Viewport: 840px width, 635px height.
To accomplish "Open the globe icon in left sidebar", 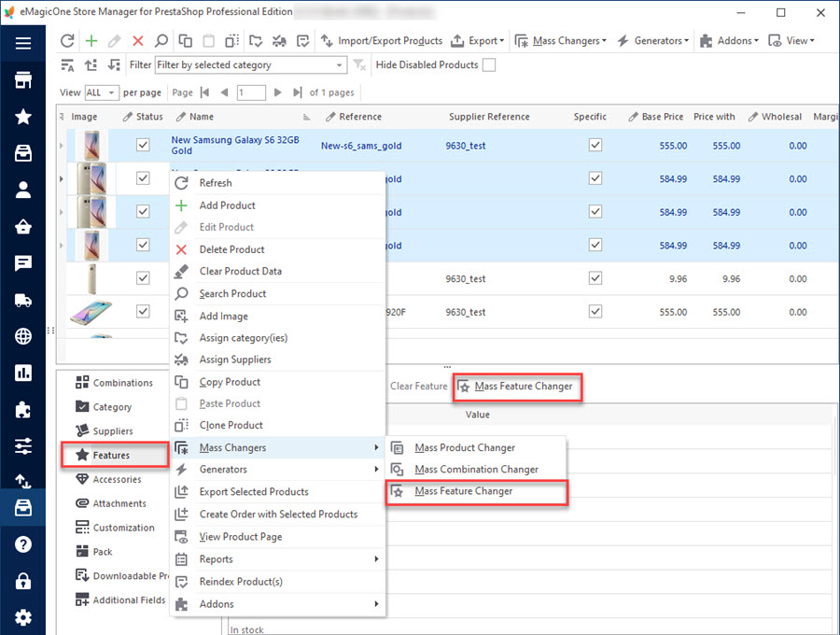I will click(23, 336).
